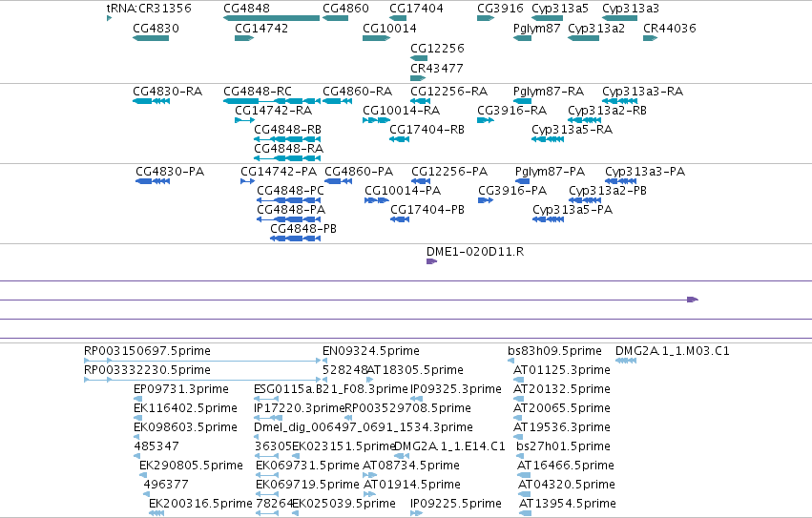812x518 pixels.
Task: Click the CG4848-PA protein label
Action: coord(291,210)
